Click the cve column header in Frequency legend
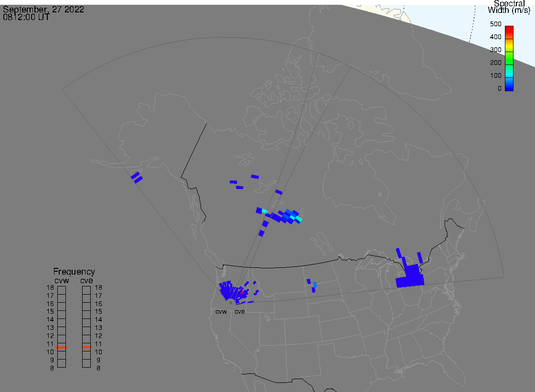 click(x=86, y=280)
